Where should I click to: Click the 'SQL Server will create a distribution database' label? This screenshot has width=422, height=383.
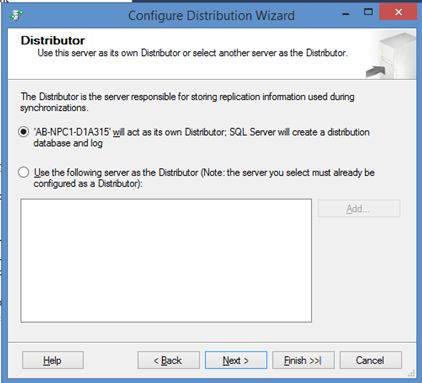click(x=201, y=137)
